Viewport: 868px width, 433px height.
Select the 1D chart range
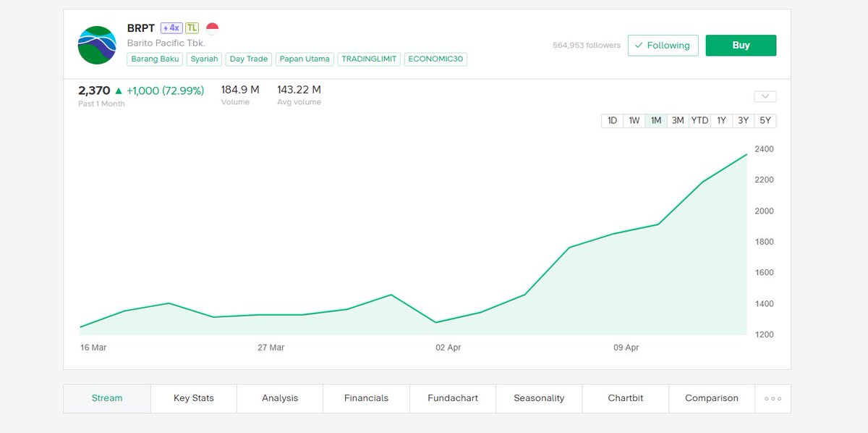(612, 121)
